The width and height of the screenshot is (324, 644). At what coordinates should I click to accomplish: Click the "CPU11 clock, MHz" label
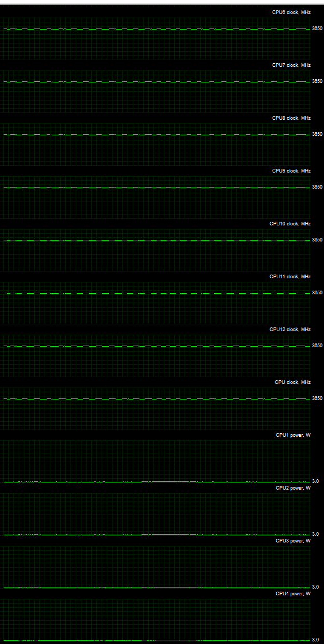point(290,276)
